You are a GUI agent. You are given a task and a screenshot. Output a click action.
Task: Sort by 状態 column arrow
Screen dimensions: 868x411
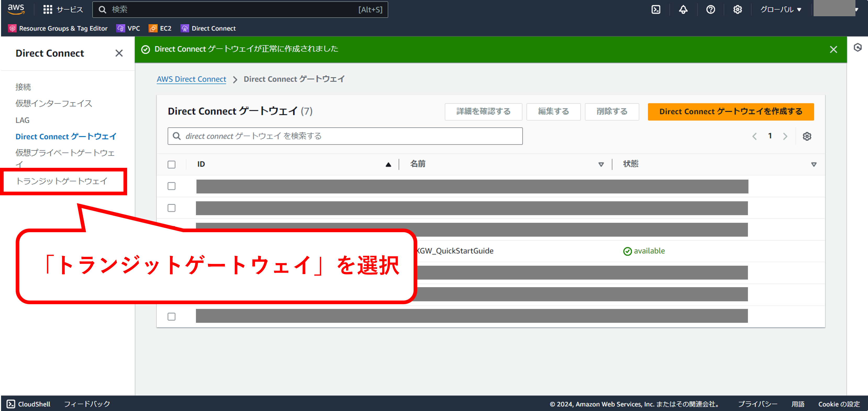pos(813,165)
